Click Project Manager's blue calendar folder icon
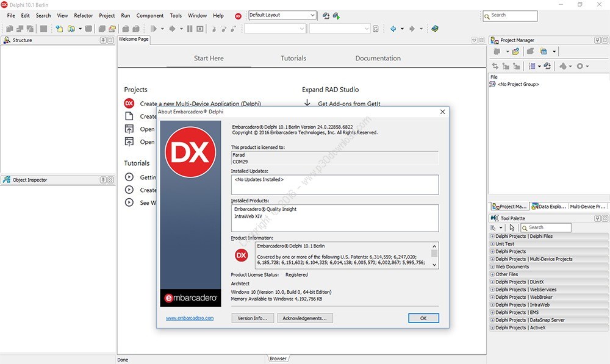Screen dimensions: 610x364 (544, 51)
